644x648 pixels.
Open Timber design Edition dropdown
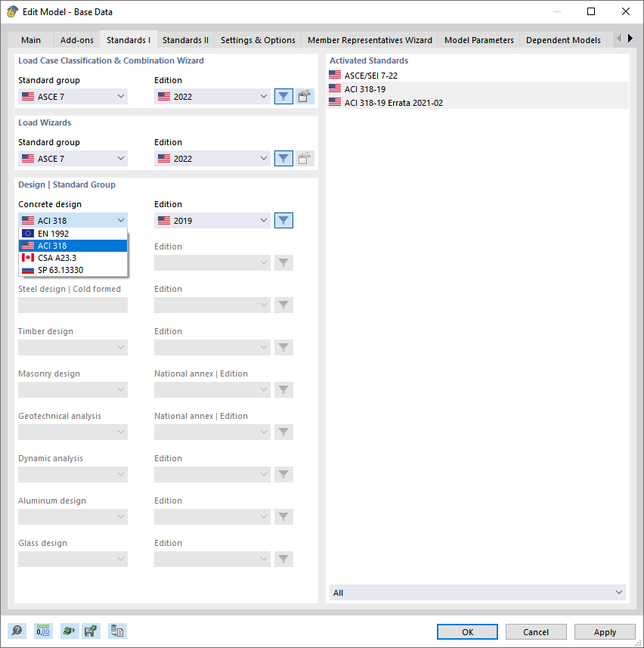click(212, 347)
